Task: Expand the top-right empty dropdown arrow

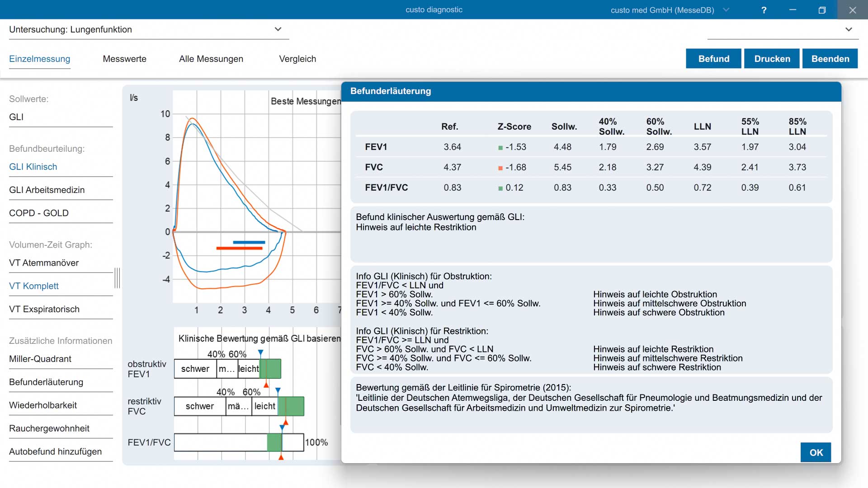Action: pos(849,29)
